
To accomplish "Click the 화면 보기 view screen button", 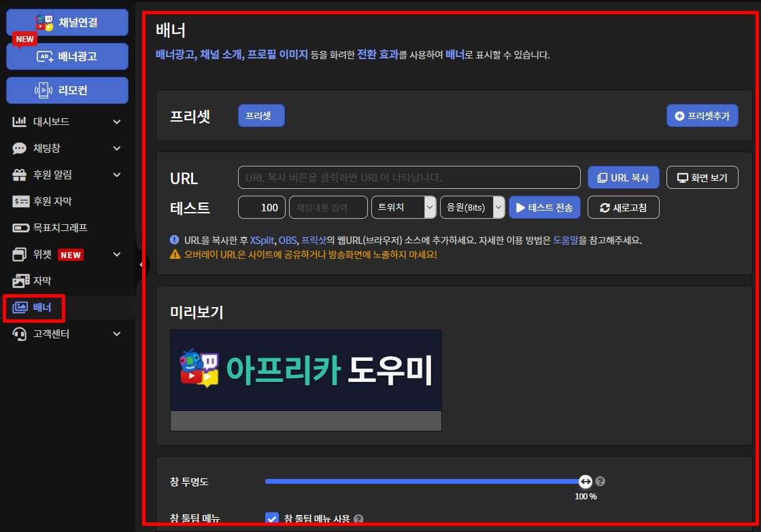I will click(x=703, y=177).
